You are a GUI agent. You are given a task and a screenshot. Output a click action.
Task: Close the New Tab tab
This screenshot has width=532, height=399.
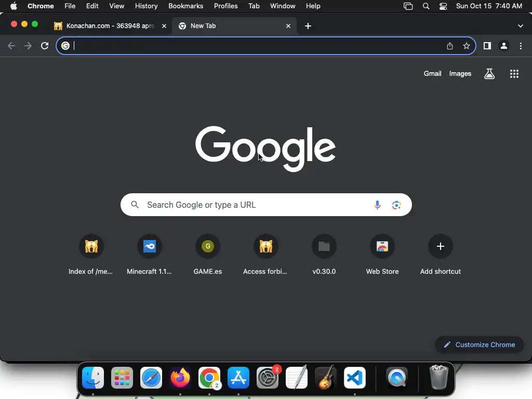click(288, 26)
